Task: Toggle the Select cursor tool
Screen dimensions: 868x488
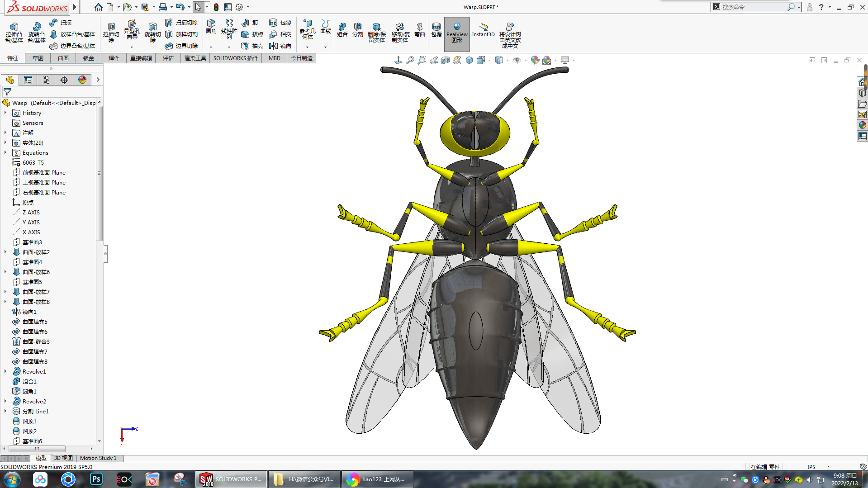Action: pos(198,7)
